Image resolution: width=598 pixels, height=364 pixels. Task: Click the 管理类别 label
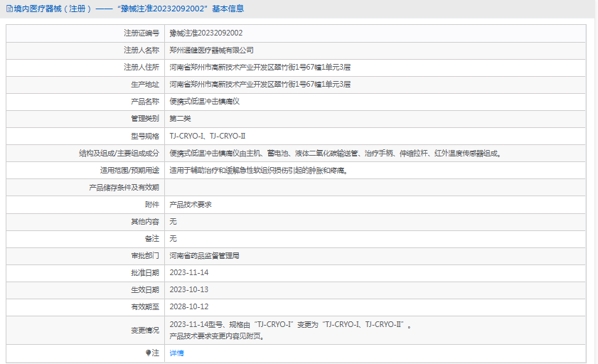click(145, 119)
